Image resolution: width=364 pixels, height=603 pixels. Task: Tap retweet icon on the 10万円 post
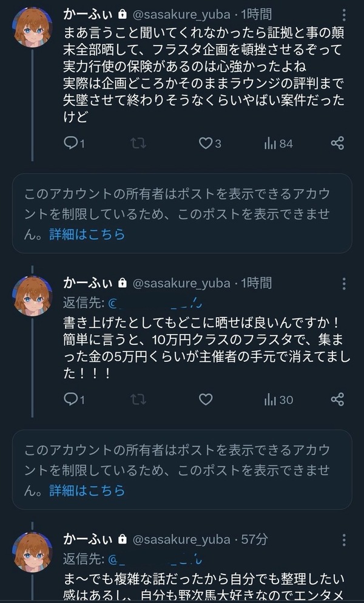point(138,400)
